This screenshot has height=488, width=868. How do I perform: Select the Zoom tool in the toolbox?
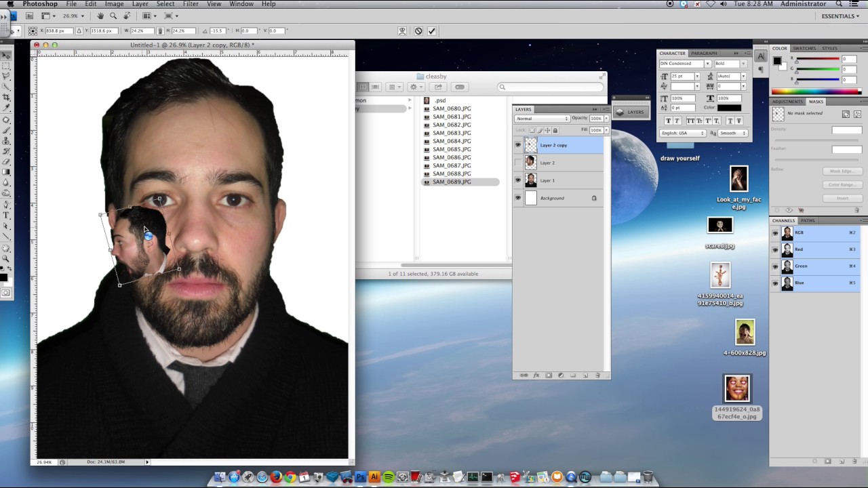[x=6, y=258]
